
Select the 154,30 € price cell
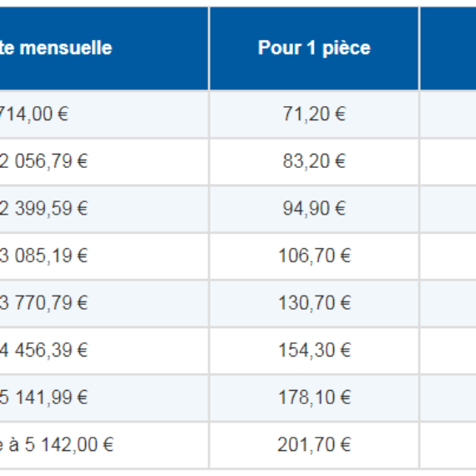[x=314, y=351]
